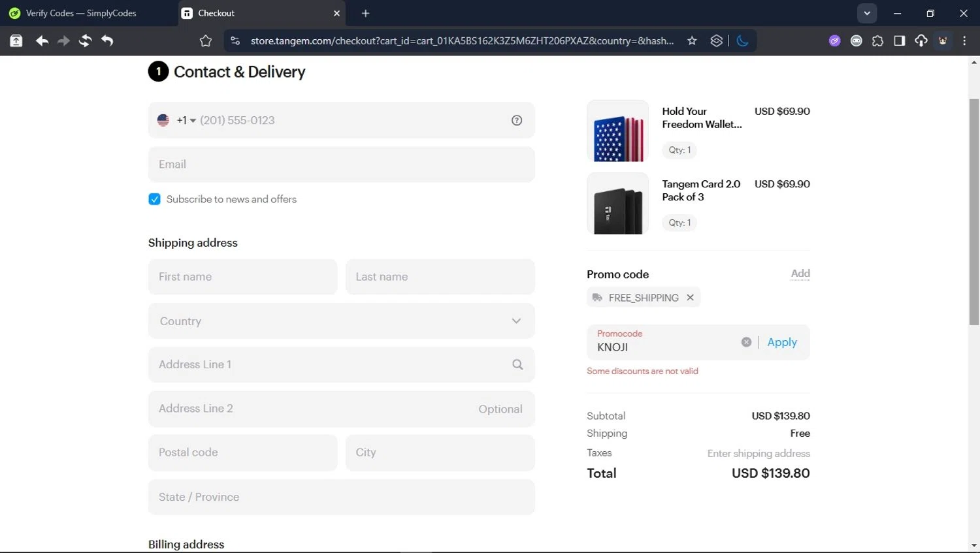Clear the KNOJI promocode text

point(746,342)
